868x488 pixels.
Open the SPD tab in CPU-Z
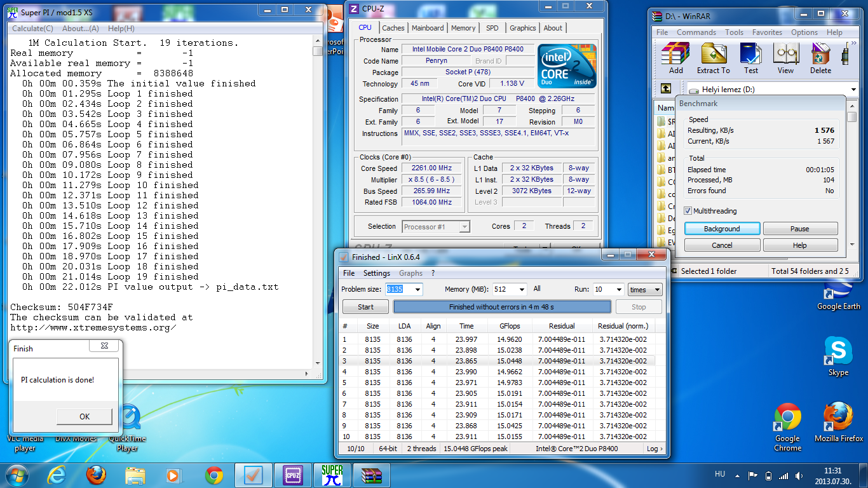pos(492,28)
